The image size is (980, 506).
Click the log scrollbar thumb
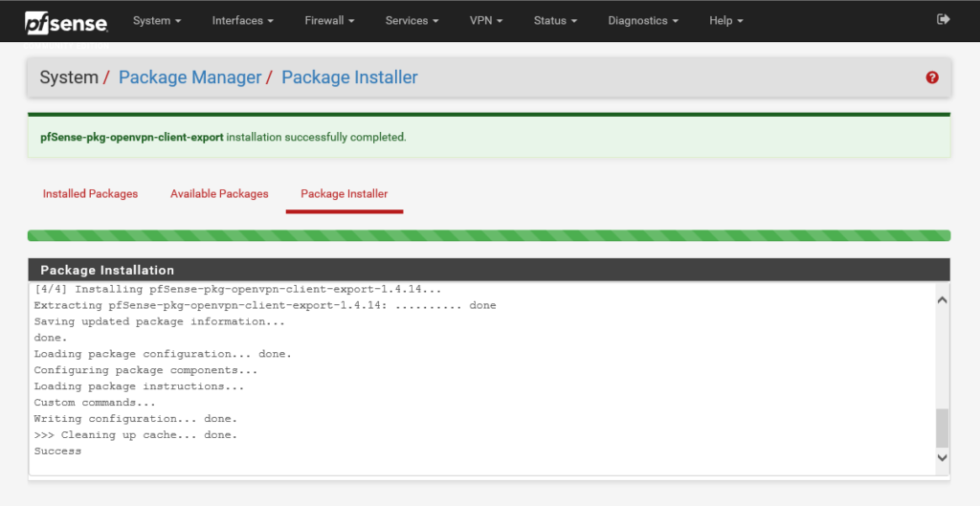(x=943, y=428)
